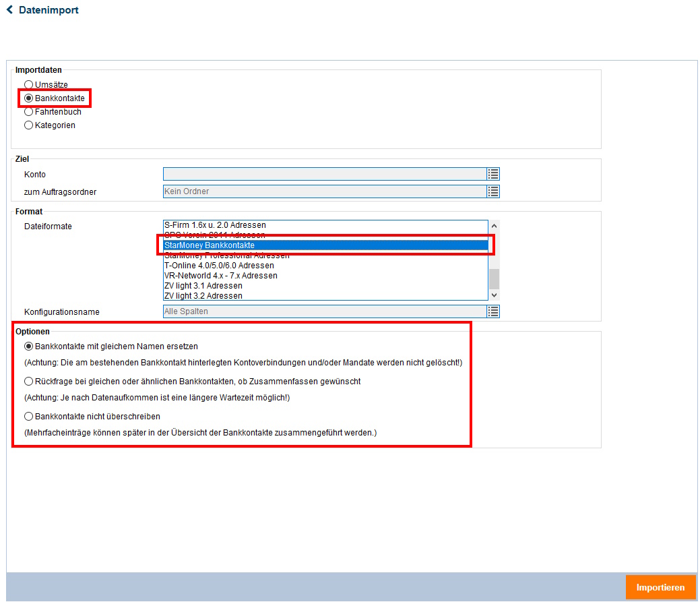
Task: Click the Importieren button
Action: click(x=660, y=587)
